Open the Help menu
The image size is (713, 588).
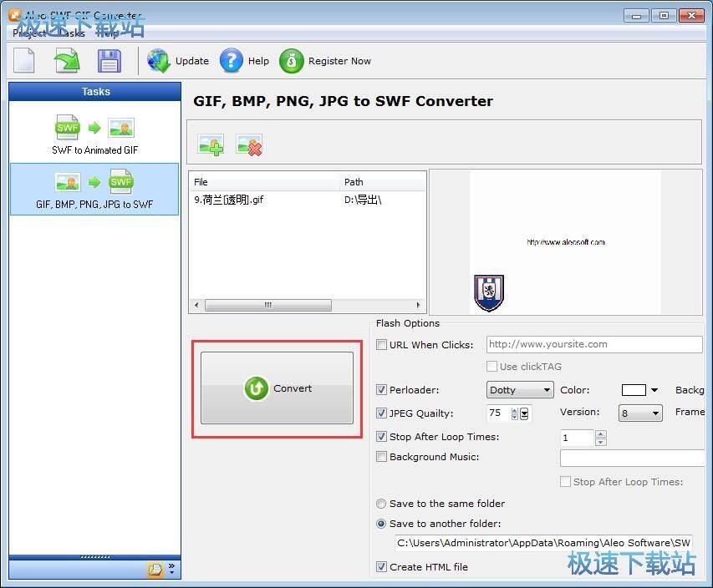pos(107,33)
